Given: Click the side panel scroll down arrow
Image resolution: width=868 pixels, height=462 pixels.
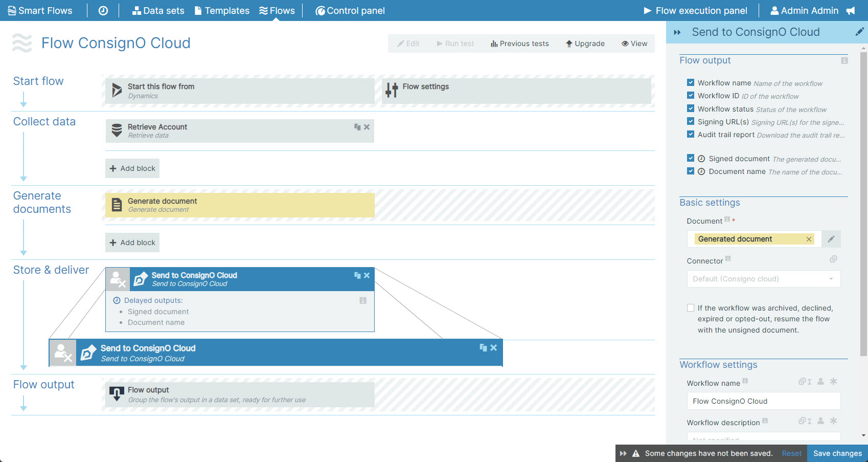Looking at the screenshot, I should (x=863, y=435).
